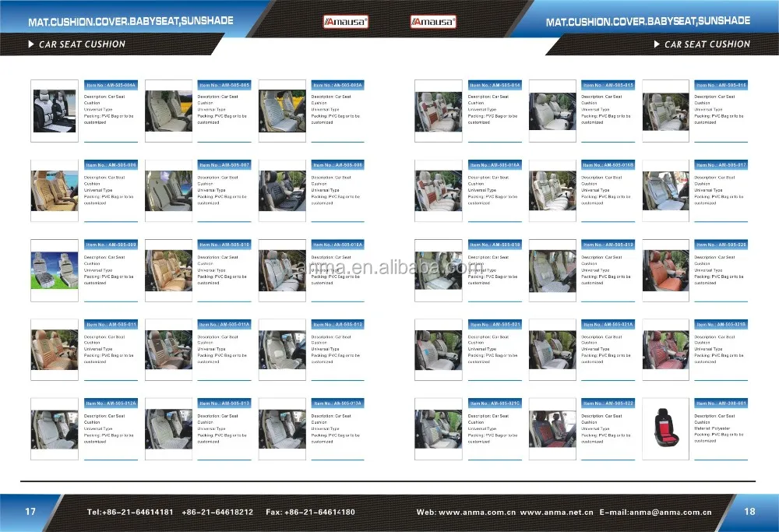Click the triangle icon beside page 18's CAR SEAT CUSHION
The image size is (779, 532).
tap(657, 44)
